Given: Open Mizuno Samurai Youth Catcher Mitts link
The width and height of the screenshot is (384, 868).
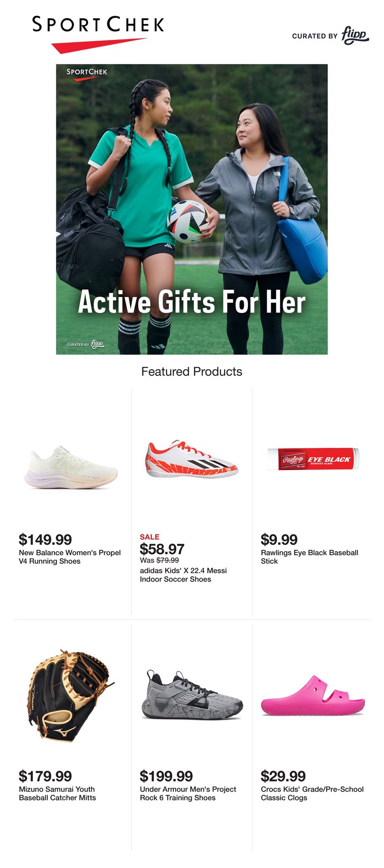Looking at the screenshot, I should pos(57,793).
